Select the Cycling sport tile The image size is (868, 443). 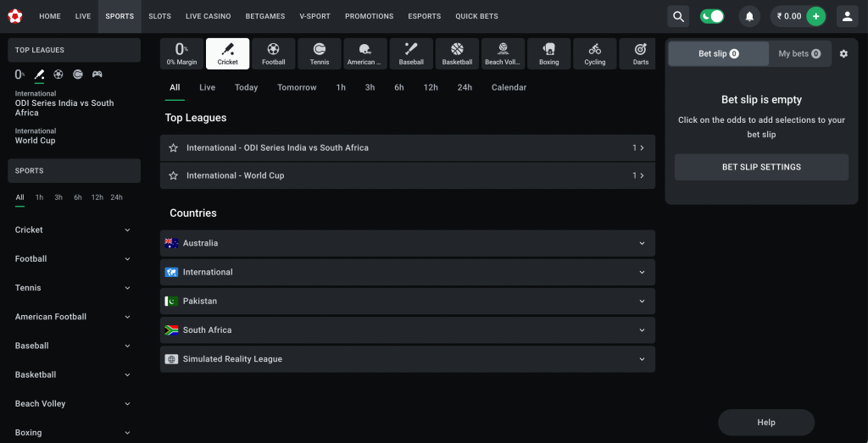pos(595,53)
